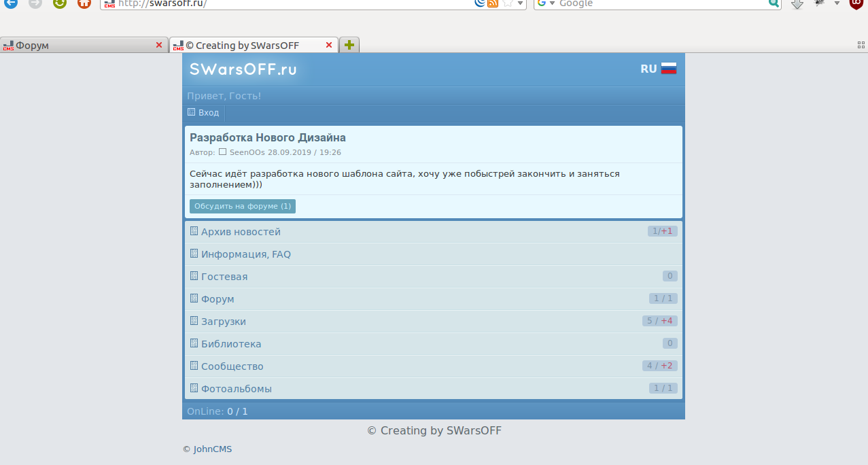Screen dimensions: 868x465
Task: Close the Форум tab
Action: (159, 46)
